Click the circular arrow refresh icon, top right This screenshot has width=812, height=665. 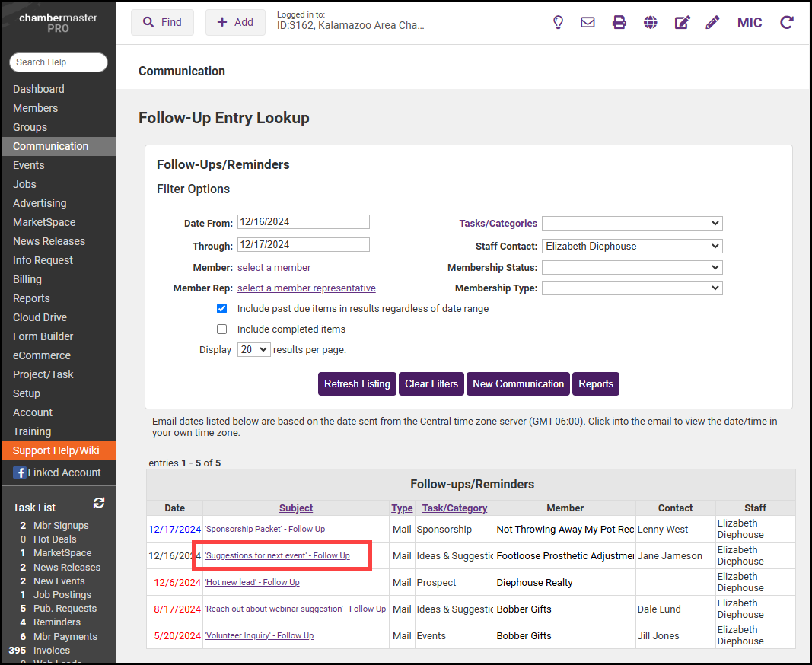pos(787,22)
